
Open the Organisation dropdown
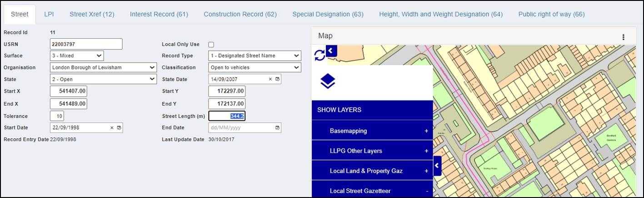[x=103, y=67]
